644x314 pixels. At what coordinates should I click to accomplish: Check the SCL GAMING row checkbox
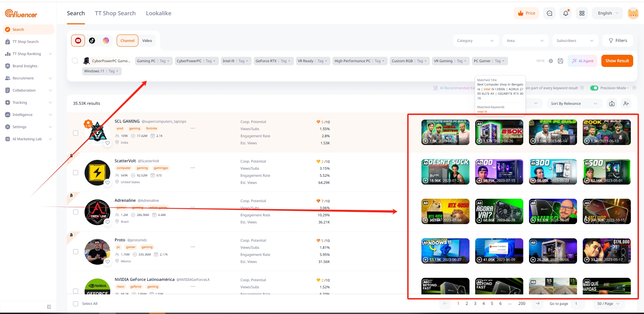(76, 133)
